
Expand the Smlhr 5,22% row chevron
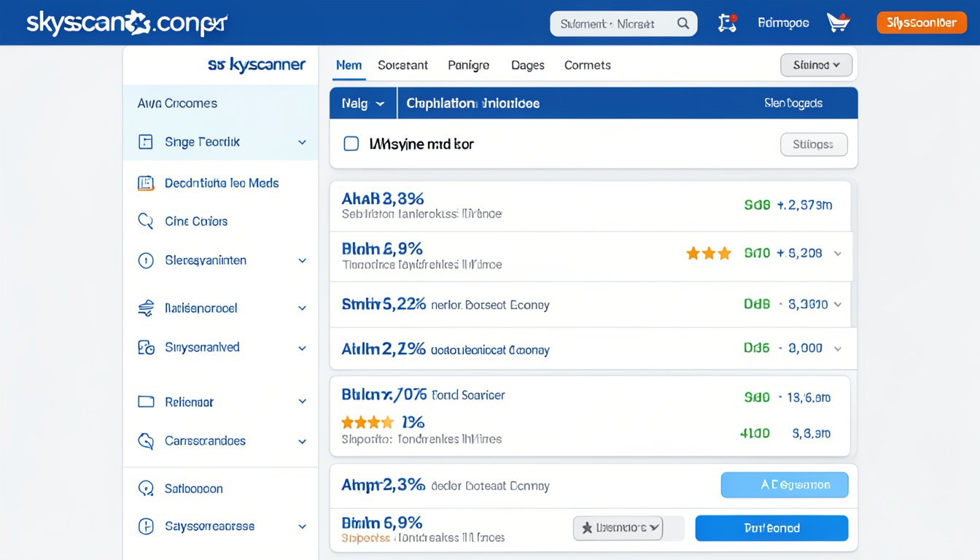[x=838, y=305]
